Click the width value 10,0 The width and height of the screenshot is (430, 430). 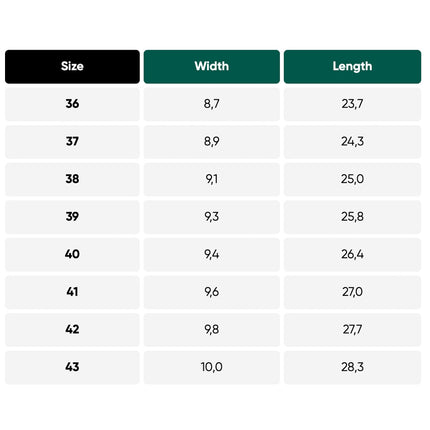212,367
